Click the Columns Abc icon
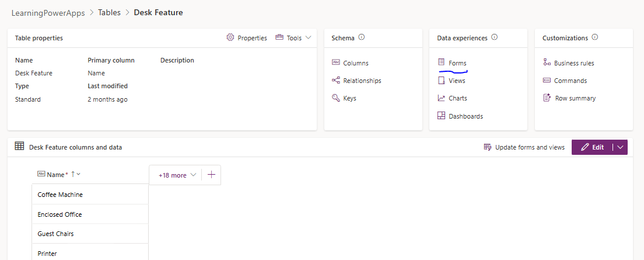Viewport: 644px width, 260px height. coord(336,63)
